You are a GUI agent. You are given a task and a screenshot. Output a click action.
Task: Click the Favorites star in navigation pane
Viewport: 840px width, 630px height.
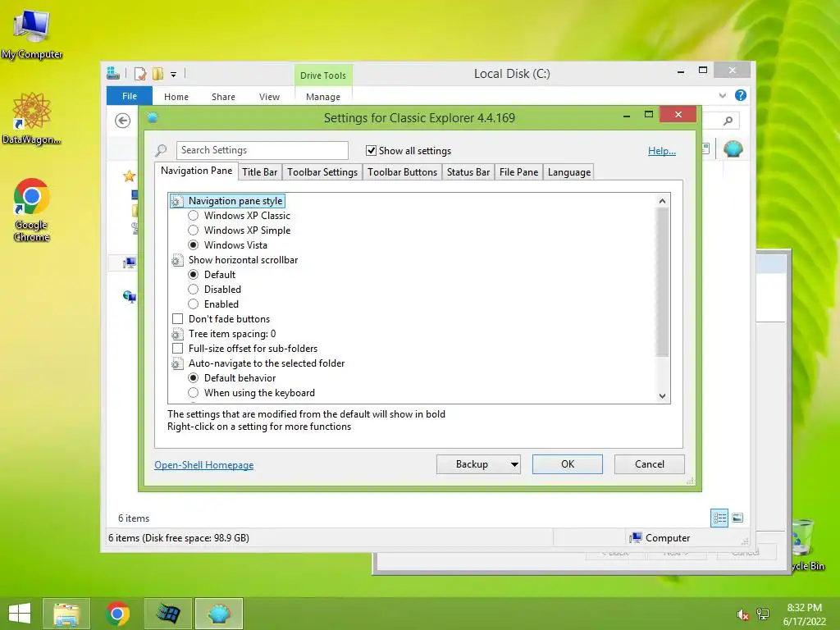point(129,176)
